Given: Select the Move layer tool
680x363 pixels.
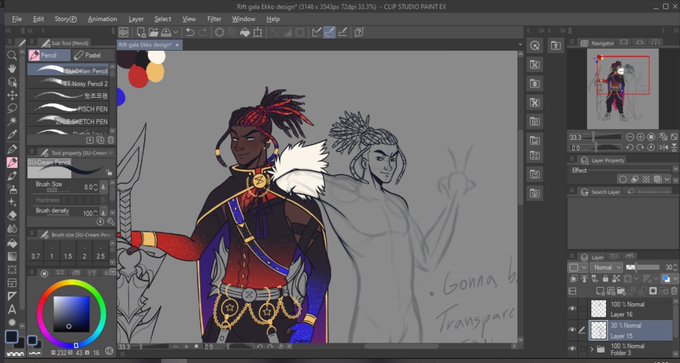Looking at the screenshot, I should coord(12,95).
